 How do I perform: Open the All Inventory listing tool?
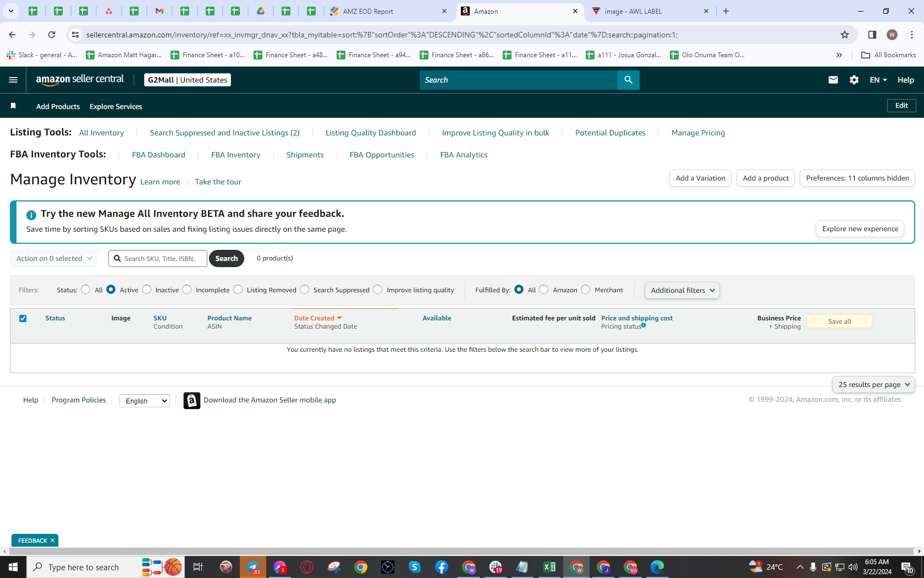click(102, 133)
